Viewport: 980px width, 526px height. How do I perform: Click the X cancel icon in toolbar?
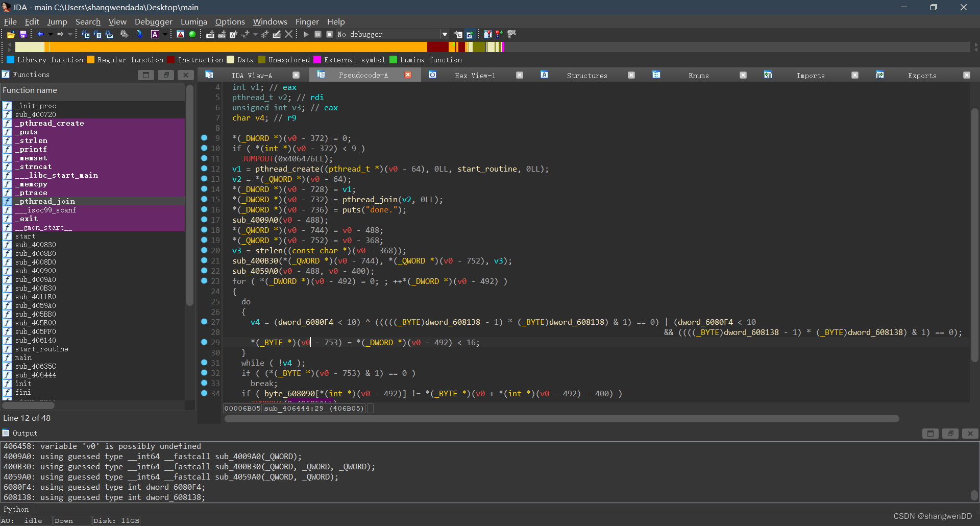click(288, 34)
